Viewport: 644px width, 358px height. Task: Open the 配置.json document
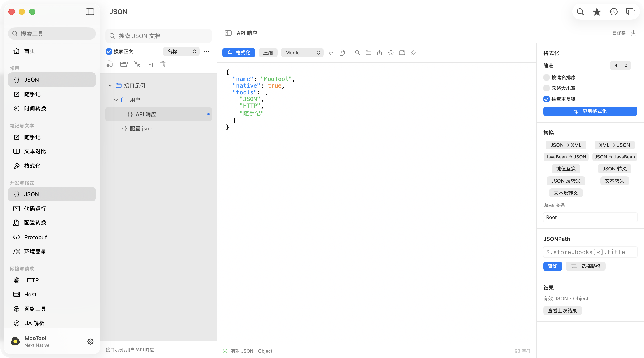pyautogui.click(x=159, y=129)
